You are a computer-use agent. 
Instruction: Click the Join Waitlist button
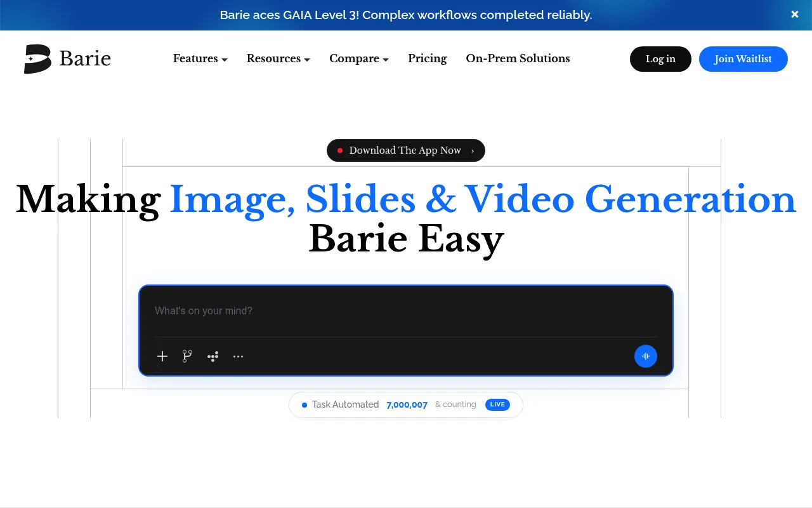[x=743, y=59]
